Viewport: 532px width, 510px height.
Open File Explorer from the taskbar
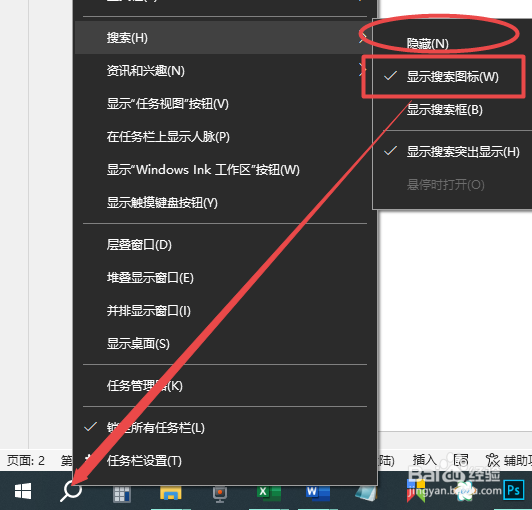pos(171,493)
